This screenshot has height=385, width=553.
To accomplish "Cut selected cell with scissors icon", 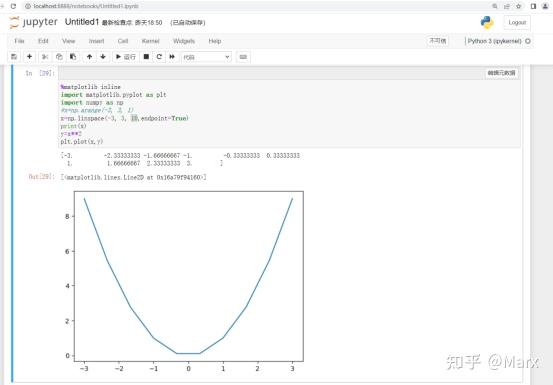I will click(45, 57).
